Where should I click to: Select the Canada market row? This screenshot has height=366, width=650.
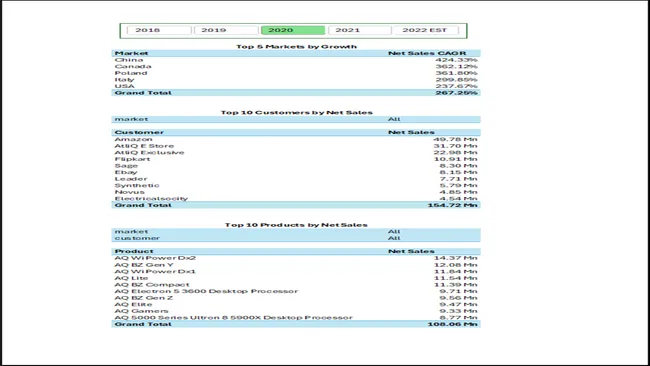(x=296, y=66)
